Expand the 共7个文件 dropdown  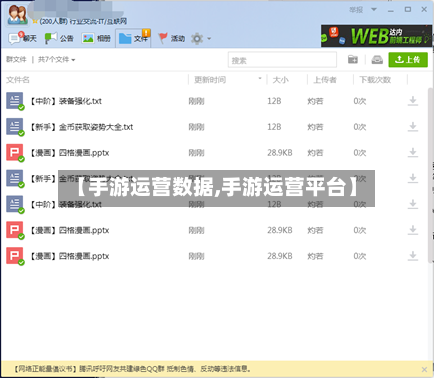pyautogui.click(x=57, y=60)
